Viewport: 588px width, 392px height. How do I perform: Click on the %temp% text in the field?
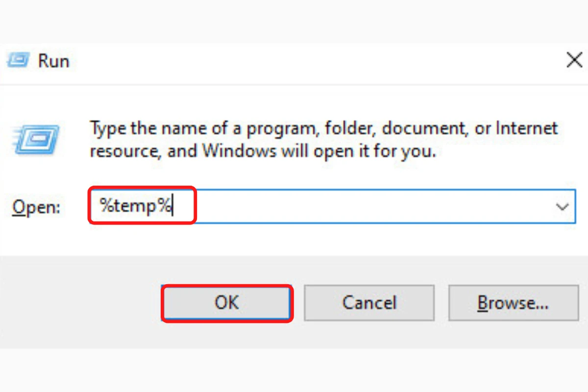coord(136,206)
